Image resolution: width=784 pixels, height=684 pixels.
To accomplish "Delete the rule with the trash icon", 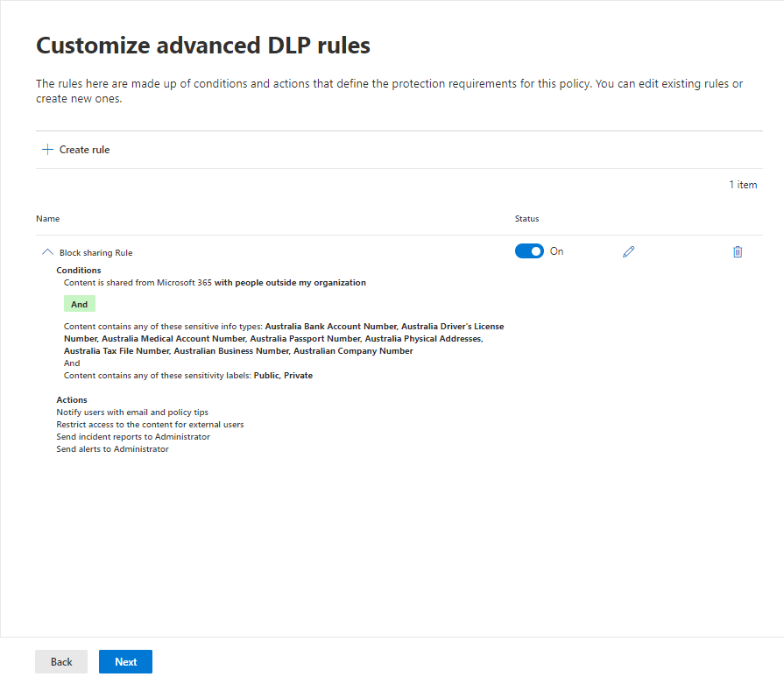I will (738, 252).
